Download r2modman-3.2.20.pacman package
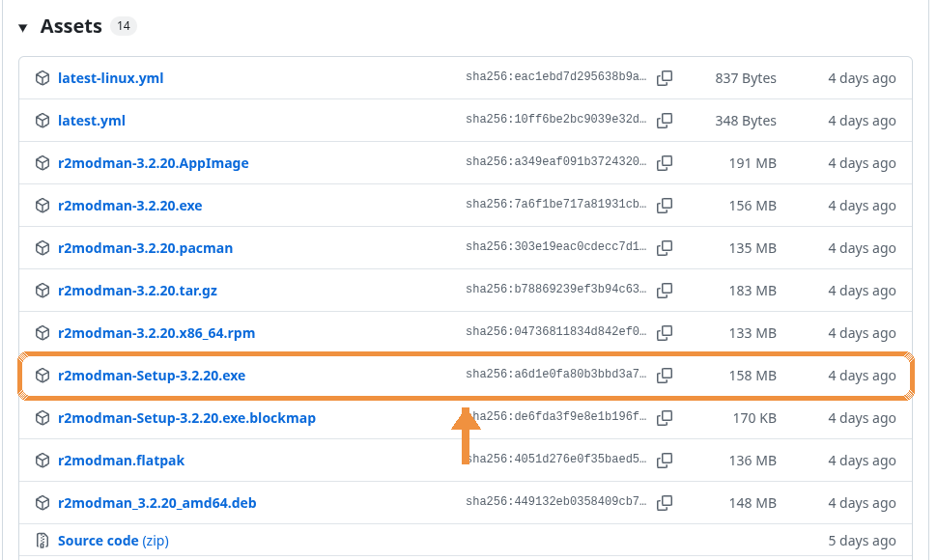The height and width of the screenshot is (560, 937). click(x=145, y=248)
